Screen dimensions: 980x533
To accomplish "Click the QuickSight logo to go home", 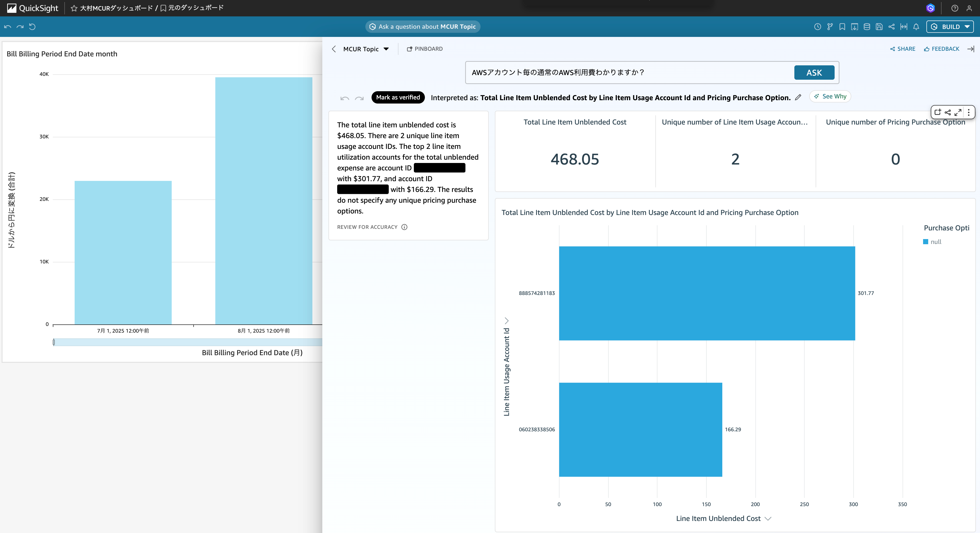I will [33, 8].
